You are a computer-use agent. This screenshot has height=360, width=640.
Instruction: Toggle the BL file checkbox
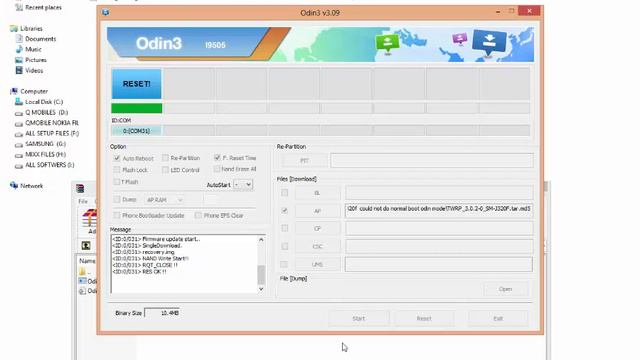284,193
